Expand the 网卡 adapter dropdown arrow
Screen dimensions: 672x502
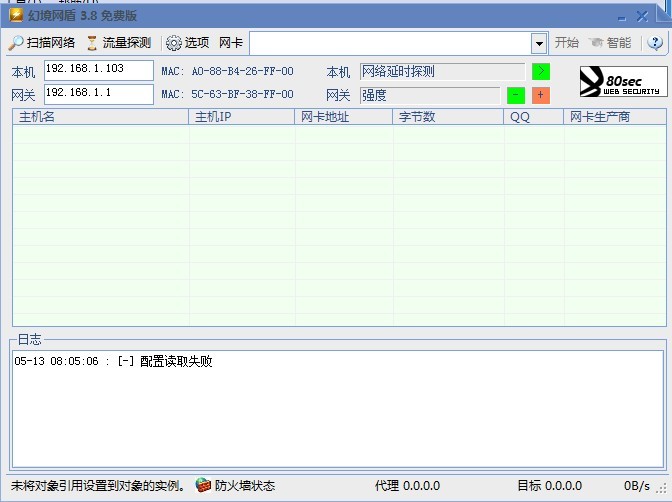[539, 43]
